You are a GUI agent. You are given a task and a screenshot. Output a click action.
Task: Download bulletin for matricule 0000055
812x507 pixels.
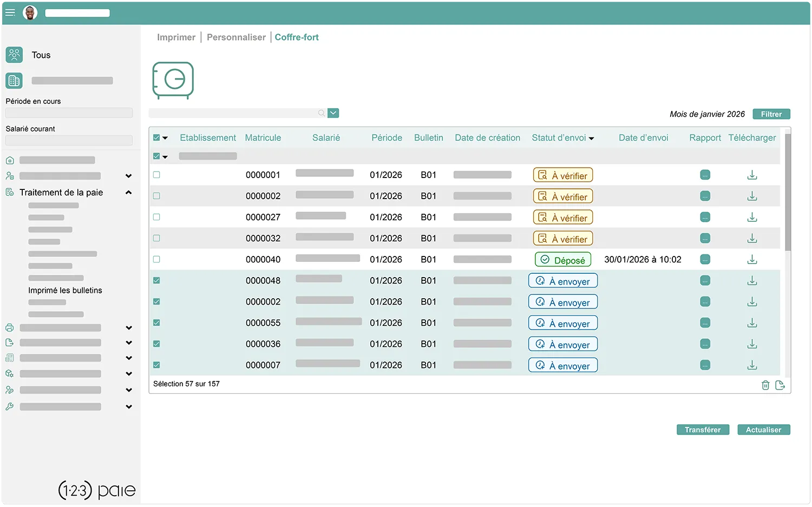pos(752,322)
